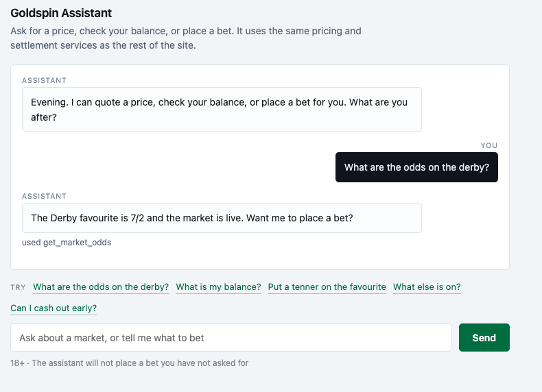The image size is (542, 392).
Task: Click the 'TRY' label before the suggestions
Action: click(x=18, y=287)
